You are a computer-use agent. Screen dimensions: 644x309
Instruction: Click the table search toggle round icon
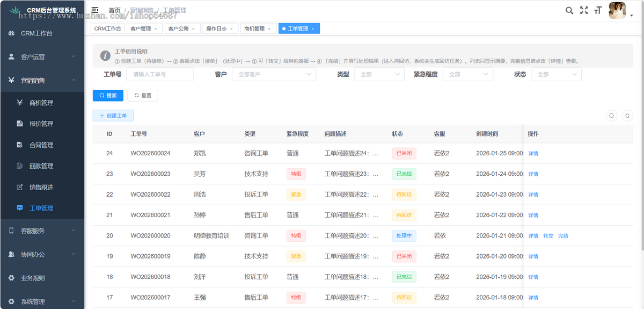click(611, 116)
